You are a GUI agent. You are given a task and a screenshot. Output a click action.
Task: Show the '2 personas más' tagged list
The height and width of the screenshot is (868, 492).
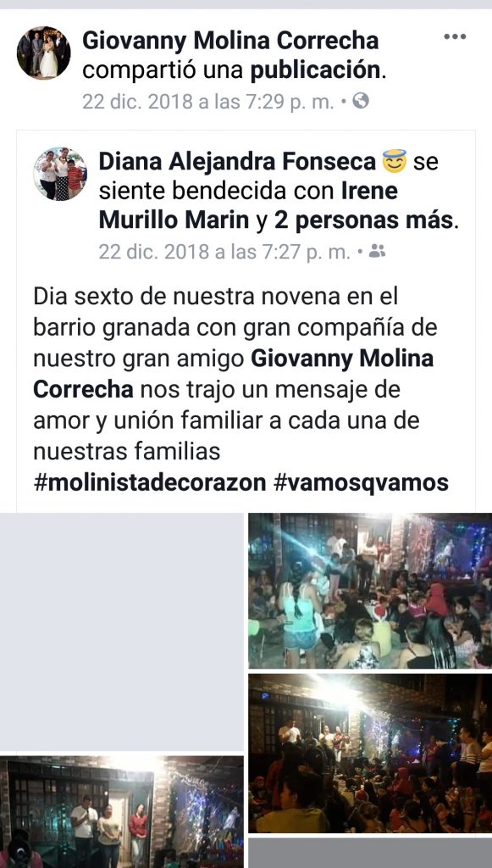(366, 220)
